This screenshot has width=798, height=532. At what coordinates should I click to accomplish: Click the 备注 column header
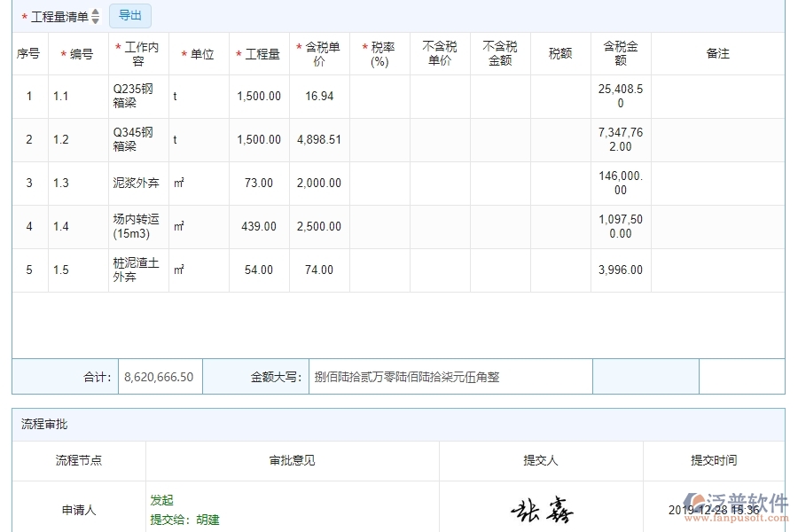718,53
